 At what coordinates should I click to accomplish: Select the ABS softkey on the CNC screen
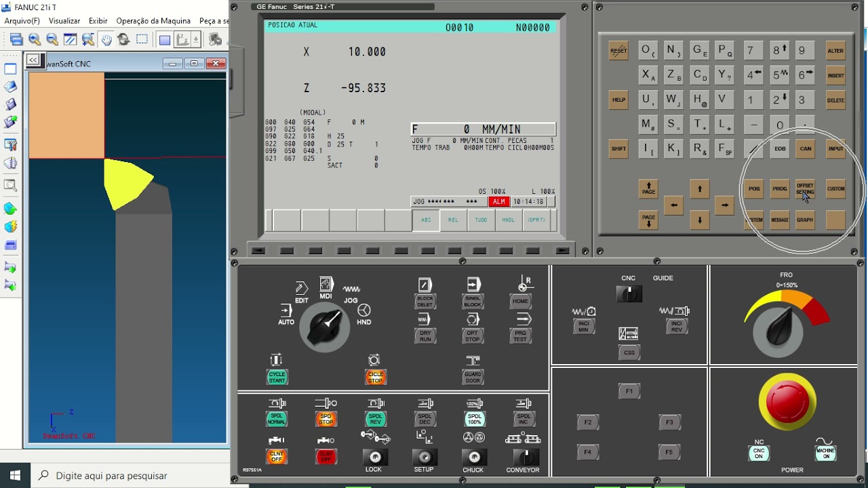pos(426,220)
